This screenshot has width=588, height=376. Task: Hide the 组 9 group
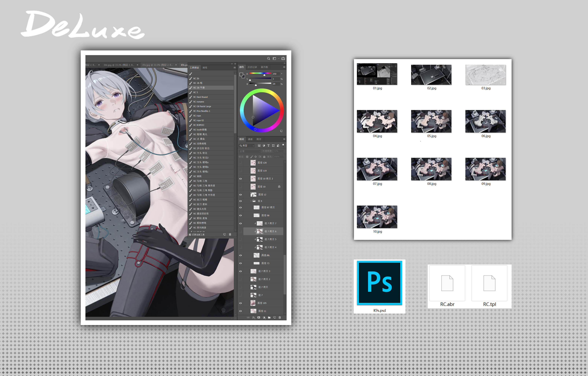pyautogui.click(x=241, y=201)
